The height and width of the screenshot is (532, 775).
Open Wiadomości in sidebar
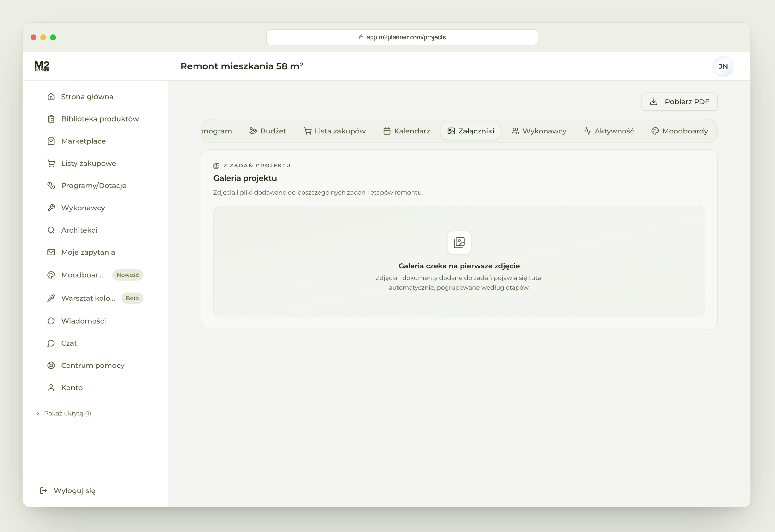(x=95, y=321)
